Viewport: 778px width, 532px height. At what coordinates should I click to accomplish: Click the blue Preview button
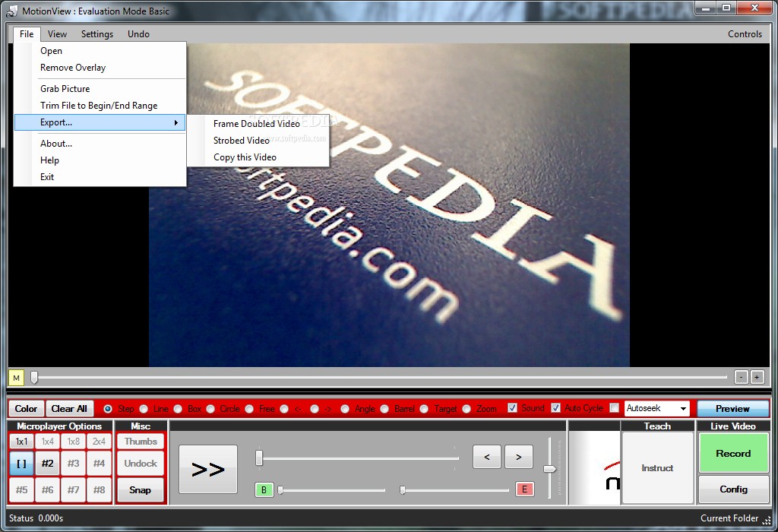click(733, 408)
